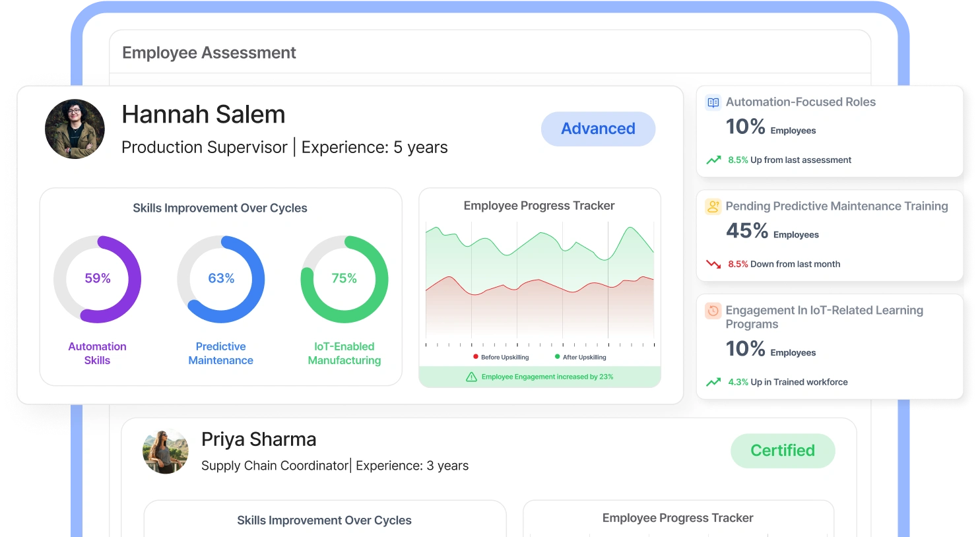Click the Pending Predictive Maintenance Training user icon
980x537 pixels.
713,206
